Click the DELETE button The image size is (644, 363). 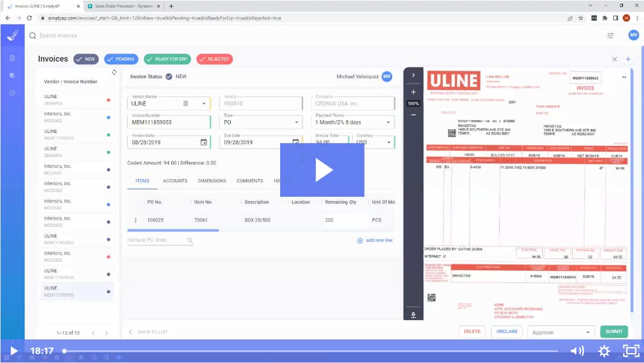(x=472, y=331)
